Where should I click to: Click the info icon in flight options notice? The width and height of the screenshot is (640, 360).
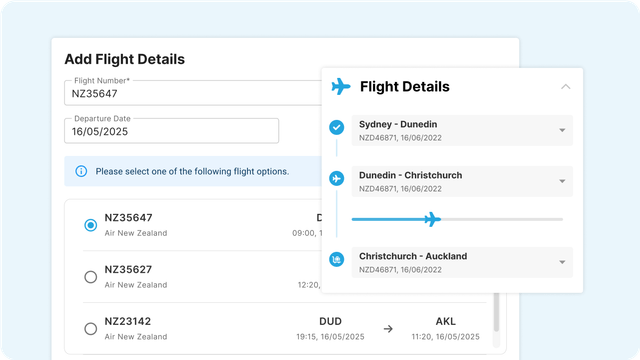[x=81, y=171]
